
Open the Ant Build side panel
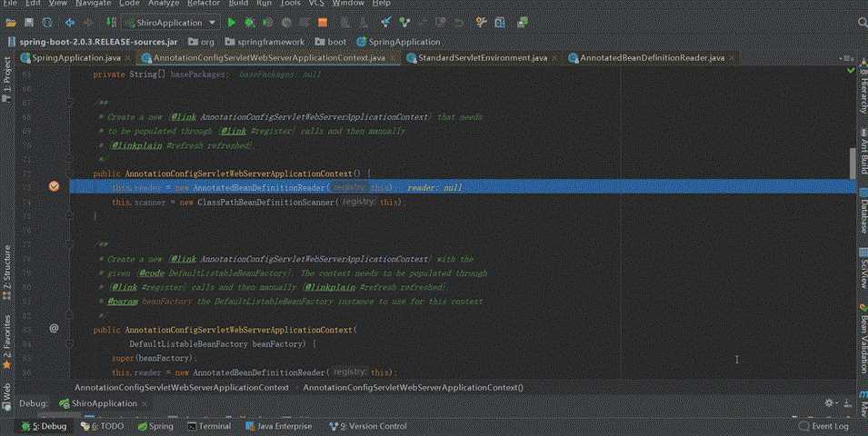[863, 151]
